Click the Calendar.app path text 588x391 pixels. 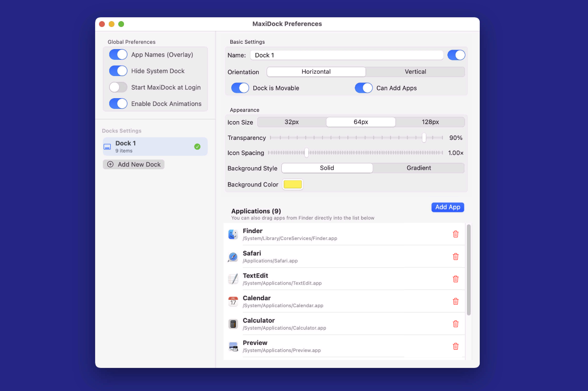(283, 306)
